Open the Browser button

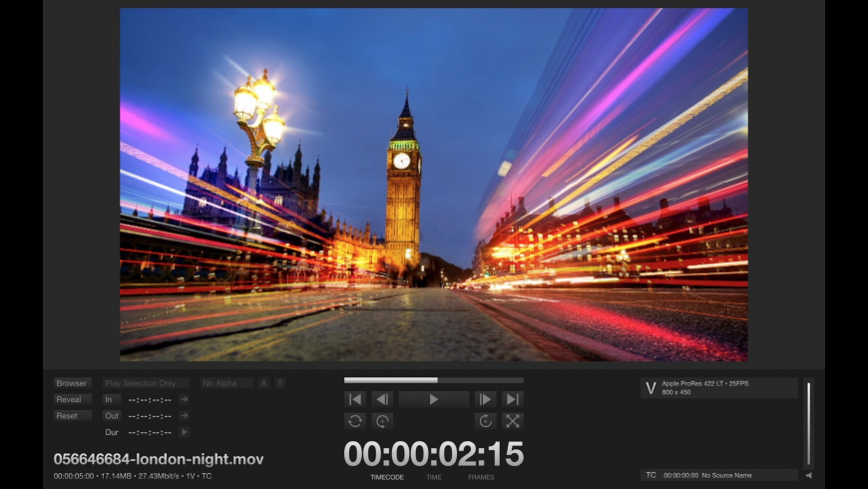click(72, 383)
